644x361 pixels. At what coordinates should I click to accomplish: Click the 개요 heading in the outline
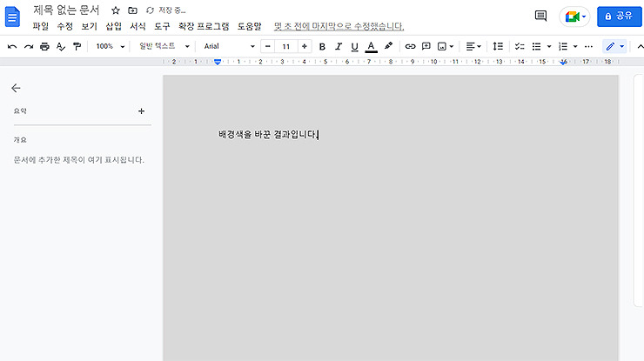(20, 140)
